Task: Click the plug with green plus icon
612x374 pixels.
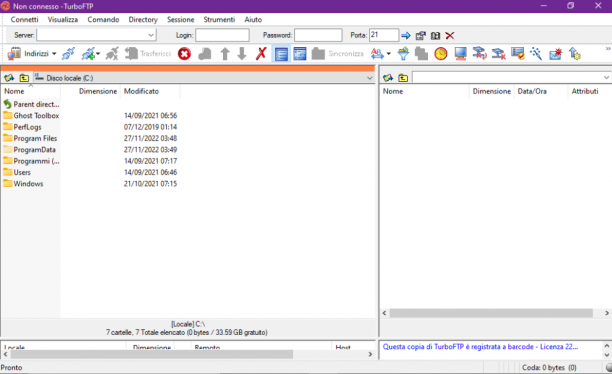Action: pos(88,53)
